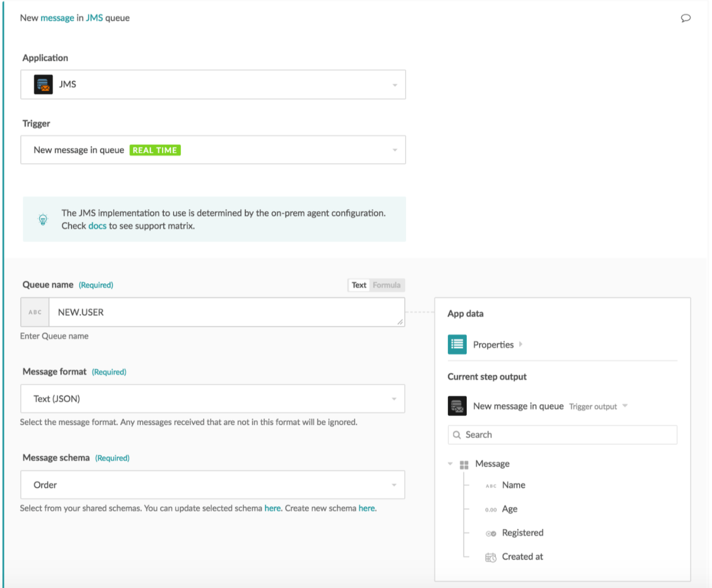
Task: Switch Queue name to Text mode
Action: click(x=359, y=285)
